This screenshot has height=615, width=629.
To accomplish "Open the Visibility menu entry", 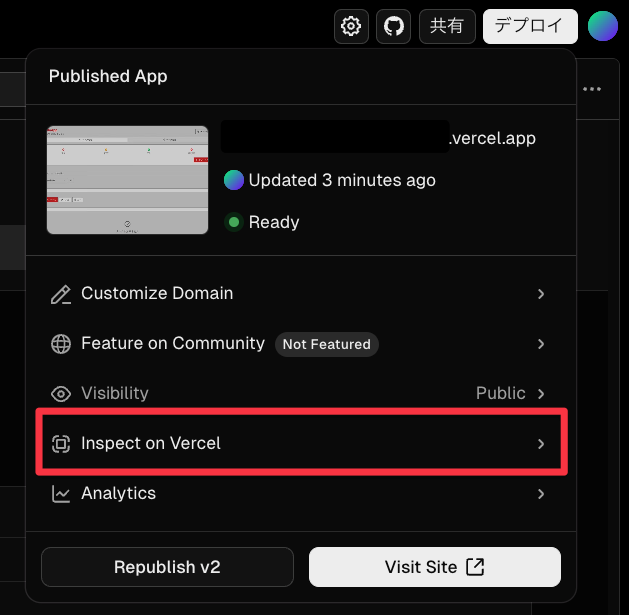I will coord(301,394).
